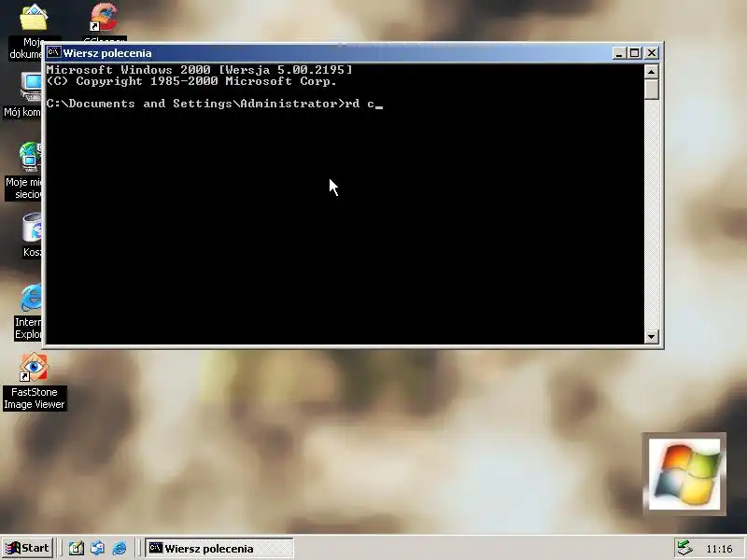
Task: Open Moje miejsca sieciowe desktop icon
Action: click(31, 157)
